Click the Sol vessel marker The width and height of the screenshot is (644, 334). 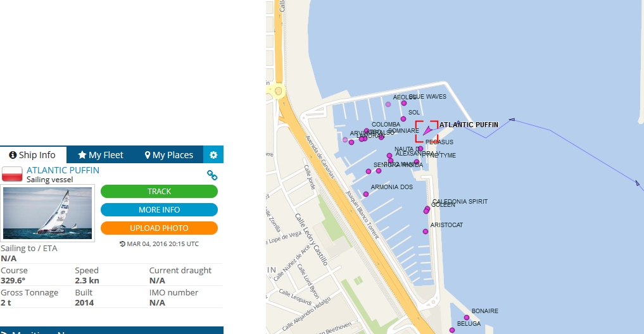tap(403, 119)
